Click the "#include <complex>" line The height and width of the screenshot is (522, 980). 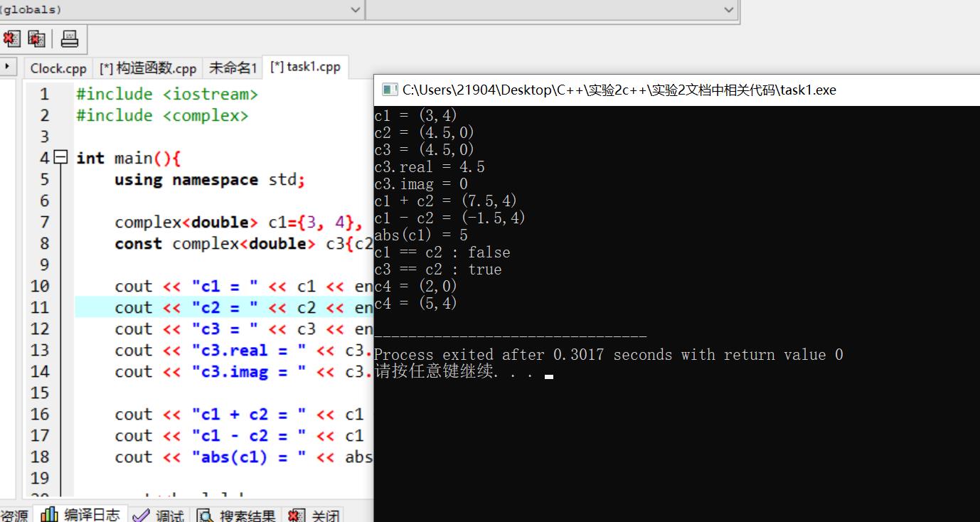162,115
